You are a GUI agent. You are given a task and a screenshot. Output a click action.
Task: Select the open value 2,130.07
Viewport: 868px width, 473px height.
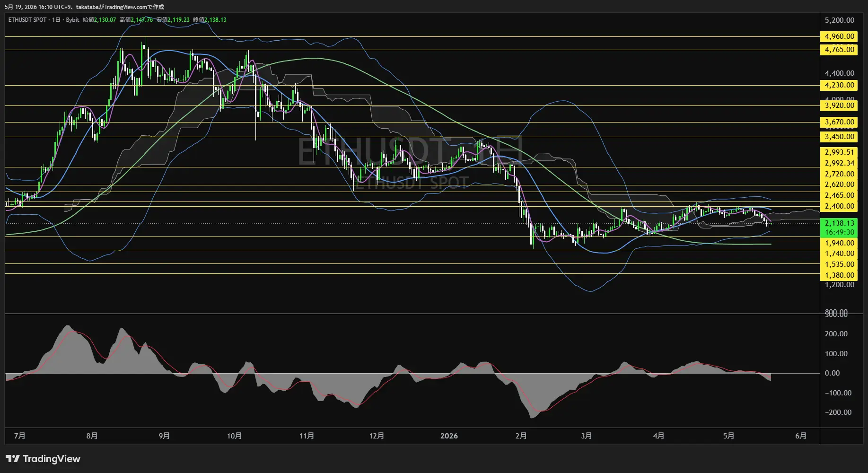click(x=105, y=20)
